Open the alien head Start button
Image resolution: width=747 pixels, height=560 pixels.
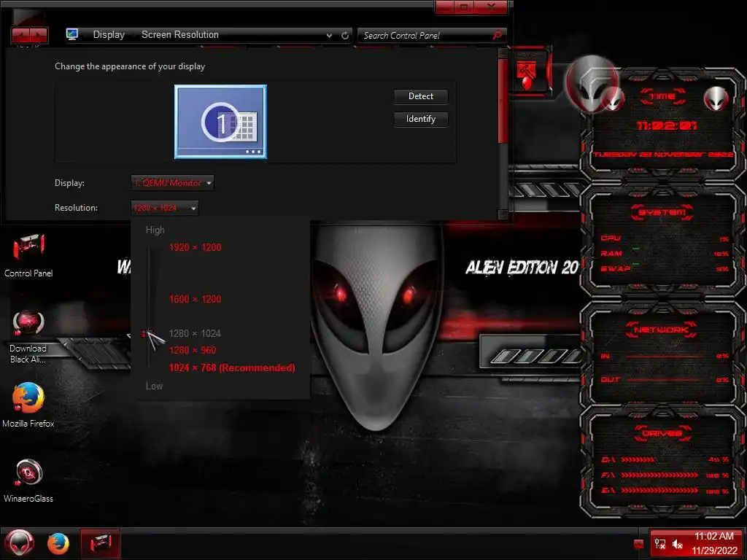[20, 543]
